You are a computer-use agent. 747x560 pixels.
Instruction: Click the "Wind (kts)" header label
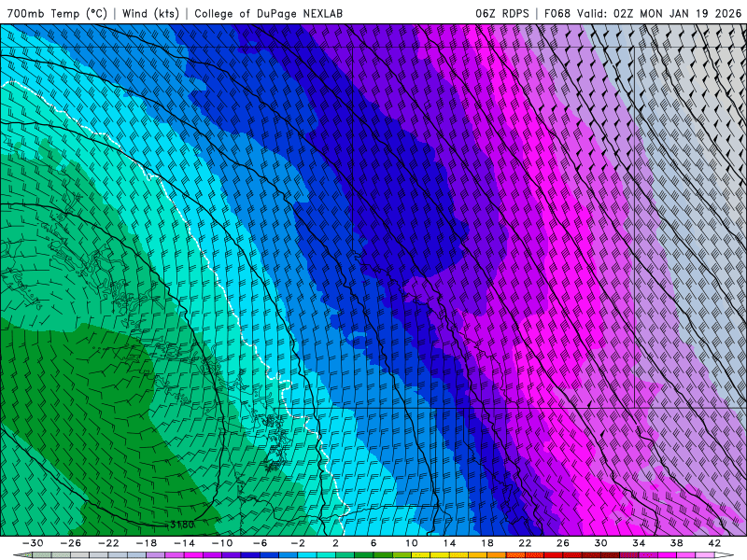click(150, 13)
